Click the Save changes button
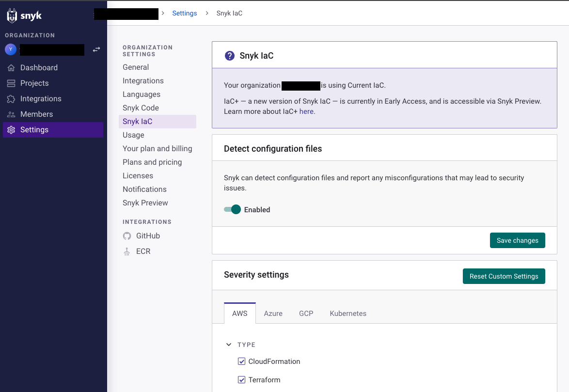The width and height of the screenshot is (569, 392). tap(518, 240)
